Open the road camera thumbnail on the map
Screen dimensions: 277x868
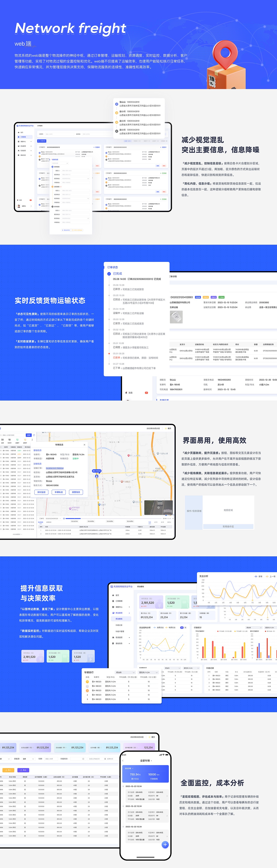tap(158, 507)
